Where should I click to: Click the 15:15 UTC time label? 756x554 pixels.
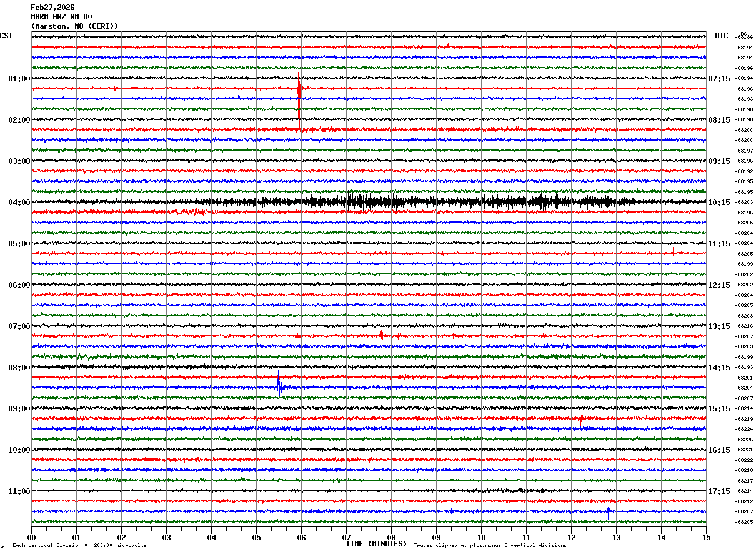(x=719, y=408)
